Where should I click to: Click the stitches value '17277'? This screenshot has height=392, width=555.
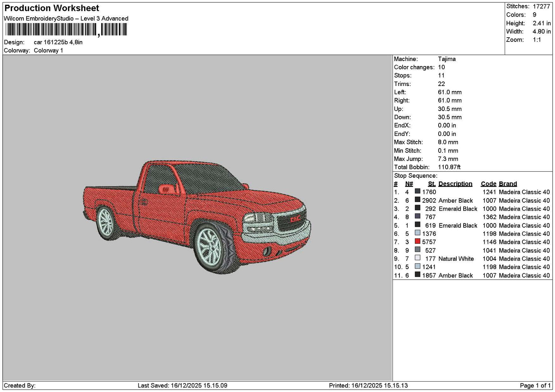542,7
